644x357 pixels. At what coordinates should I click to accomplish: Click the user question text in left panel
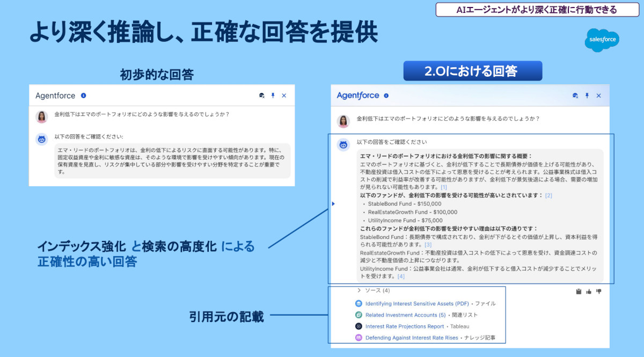pyautogui.click(x=142, y=114)
